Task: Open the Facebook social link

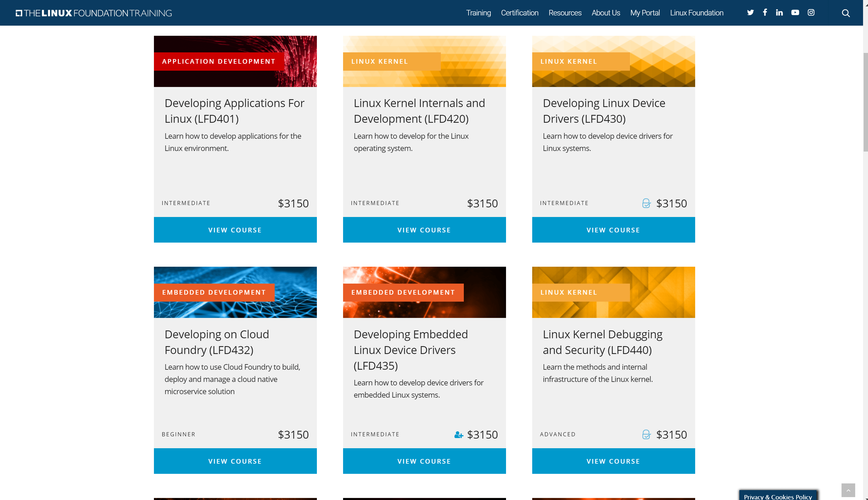Action: (765, 13)
